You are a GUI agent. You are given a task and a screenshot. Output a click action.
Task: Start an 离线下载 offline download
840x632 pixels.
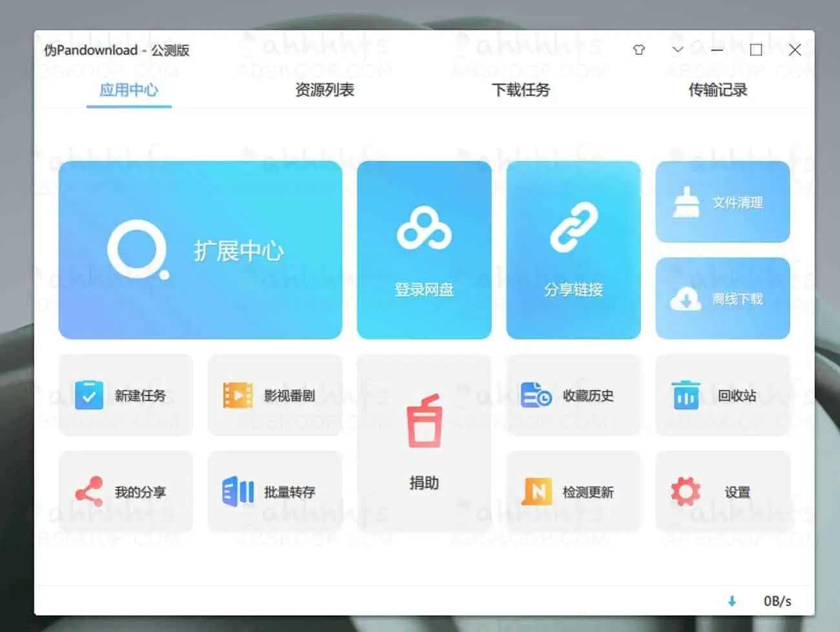(x=722, y=298)
